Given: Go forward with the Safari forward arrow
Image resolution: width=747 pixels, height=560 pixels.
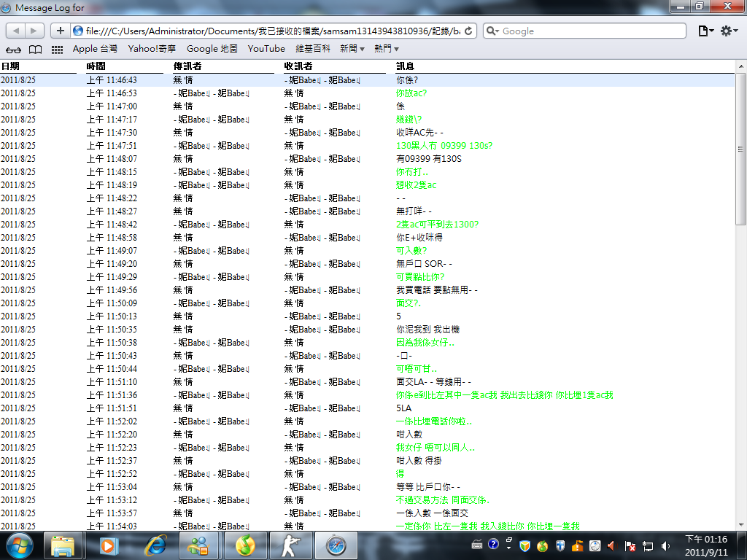Looking at the screenshot, I should point(34,31).
